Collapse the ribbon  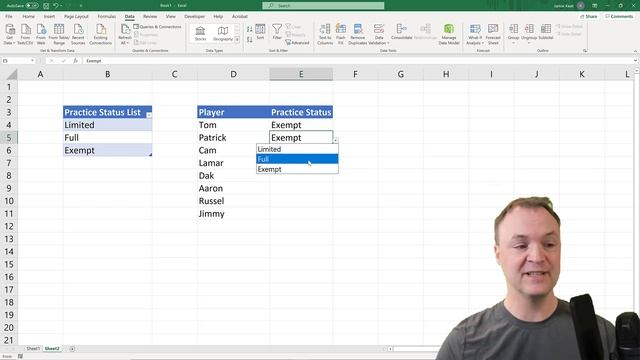pyautogui.click(x=635, y=51)
